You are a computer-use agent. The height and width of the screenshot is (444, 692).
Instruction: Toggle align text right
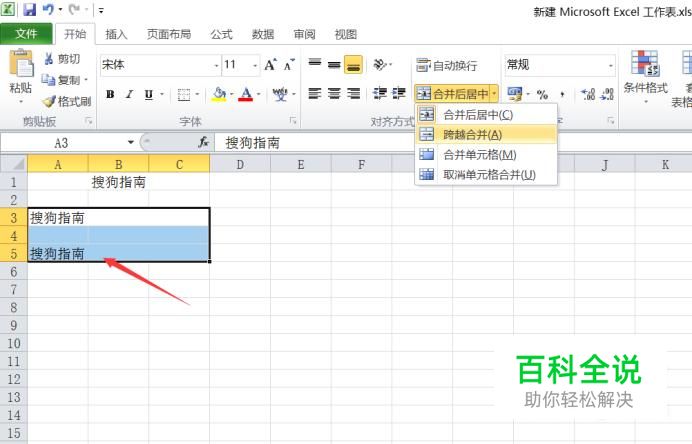coord(354,94)
